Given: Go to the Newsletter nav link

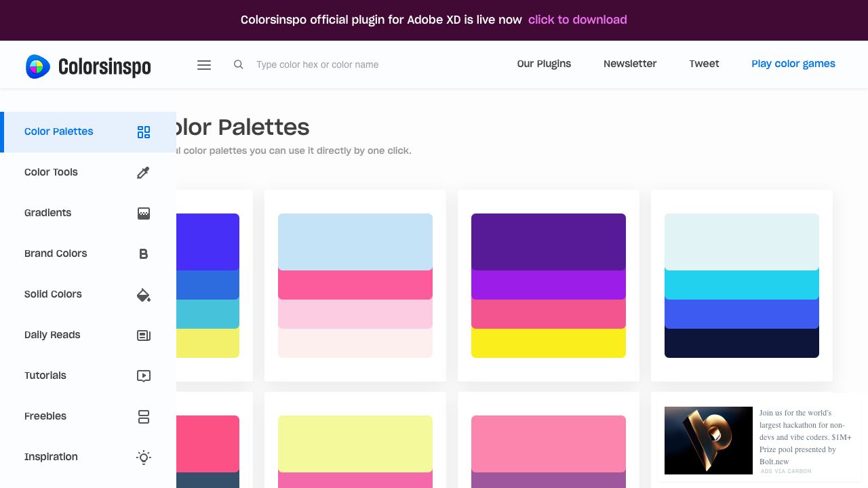Looking at the screenshot, I should click(x=630, y=64).
